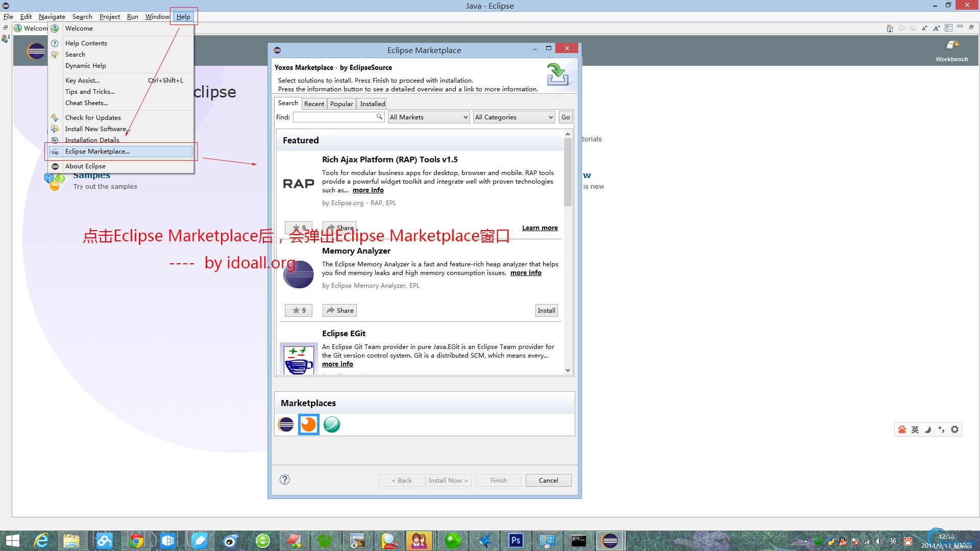Viewport: 980px width, 551px height.
Task: Open File Explorer from taskbar
Action: pyautogui.click(x=71, y=541)
